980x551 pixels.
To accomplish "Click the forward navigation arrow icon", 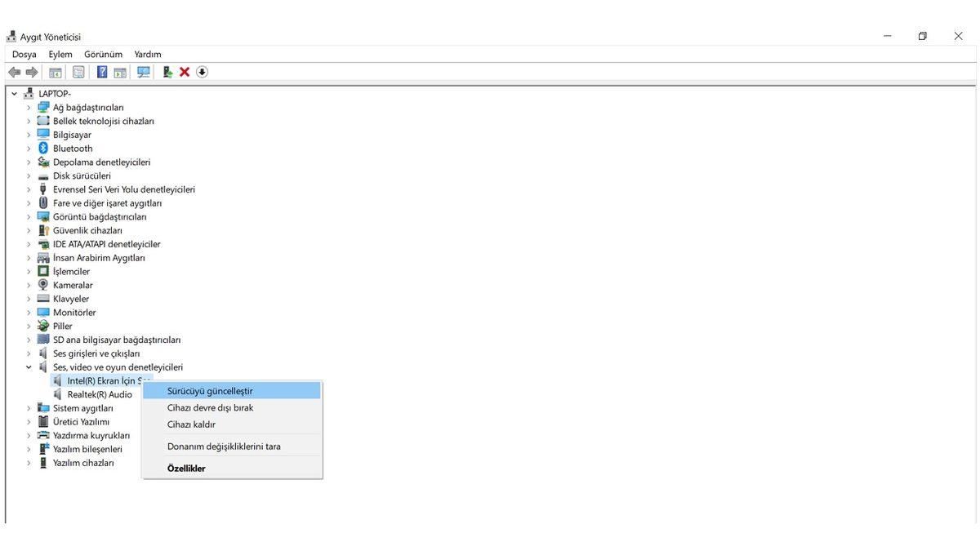I will pyautogui.click(x=31, y=72).
